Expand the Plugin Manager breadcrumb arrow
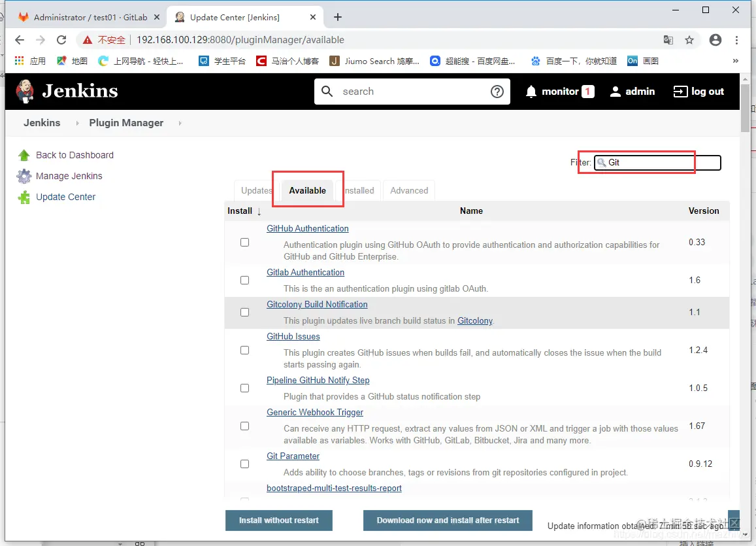 coord(180,123)
